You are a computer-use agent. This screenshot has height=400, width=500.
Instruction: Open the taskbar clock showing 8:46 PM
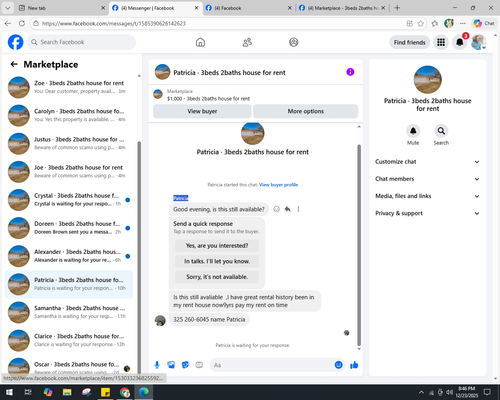467,392
